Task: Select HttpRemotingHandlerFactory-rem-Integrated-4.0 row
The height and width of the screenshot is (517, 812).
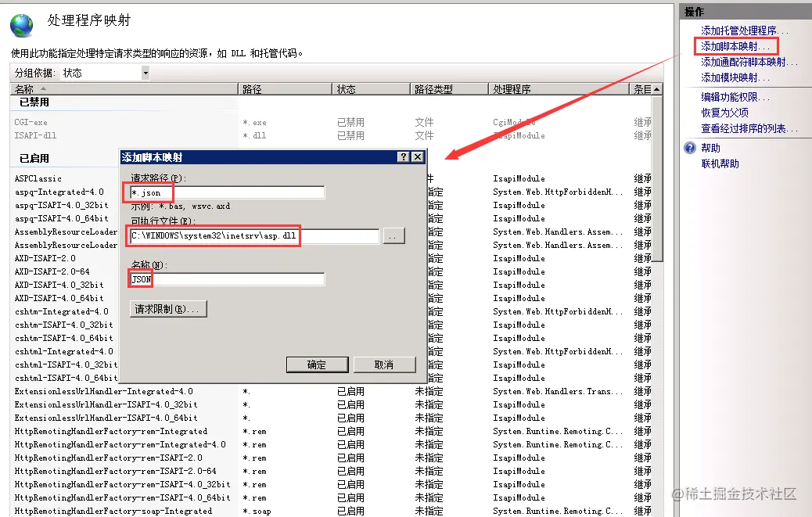Action: tap(332, 444)
